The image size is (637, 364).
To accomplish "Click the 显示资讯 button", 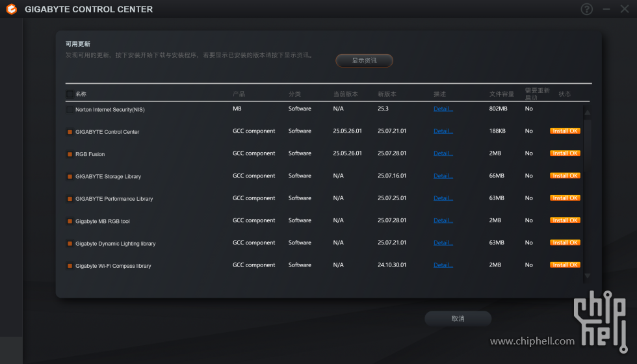I will [364, 60].
